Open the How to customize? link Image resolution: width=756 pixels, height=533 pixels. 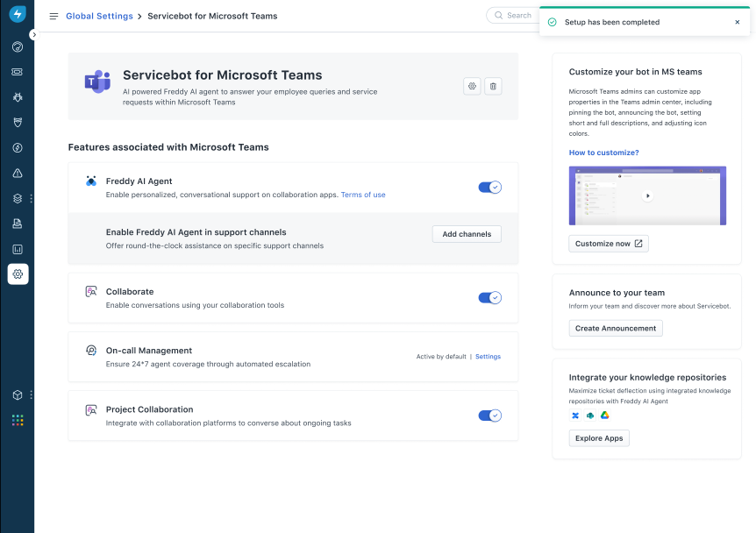click(x=603, y=153)
